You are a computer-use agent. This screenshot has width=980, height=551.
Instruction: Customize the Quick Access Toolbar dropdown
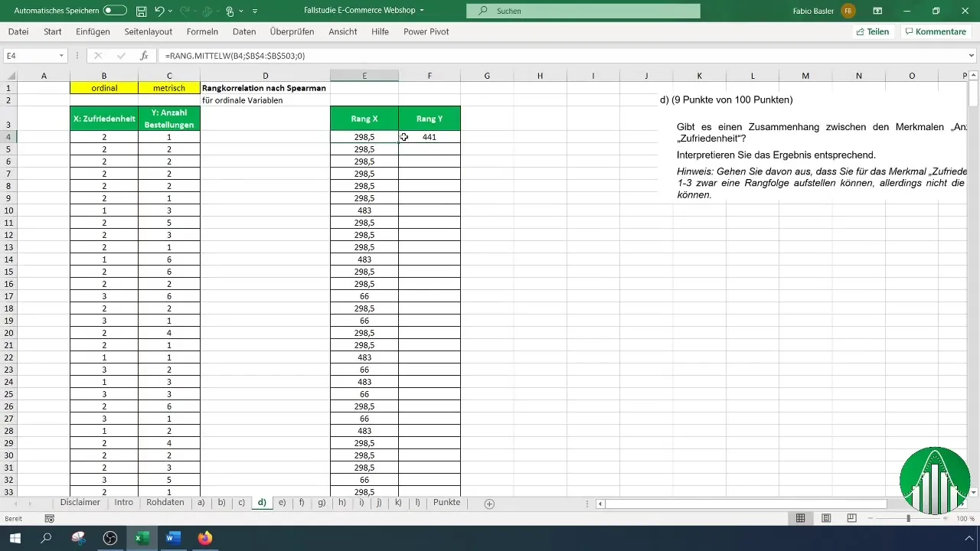point(255,11)
